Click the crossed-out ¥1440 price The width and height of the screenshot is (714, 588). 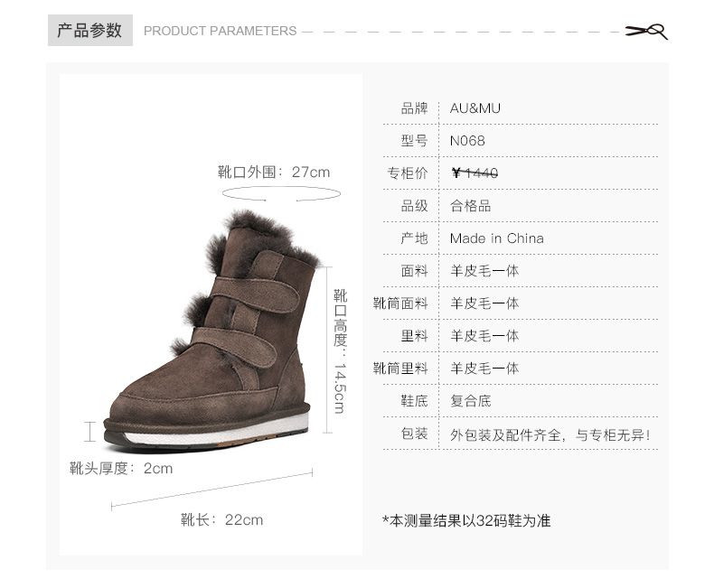pyautogui.click(x=474, y=173)
